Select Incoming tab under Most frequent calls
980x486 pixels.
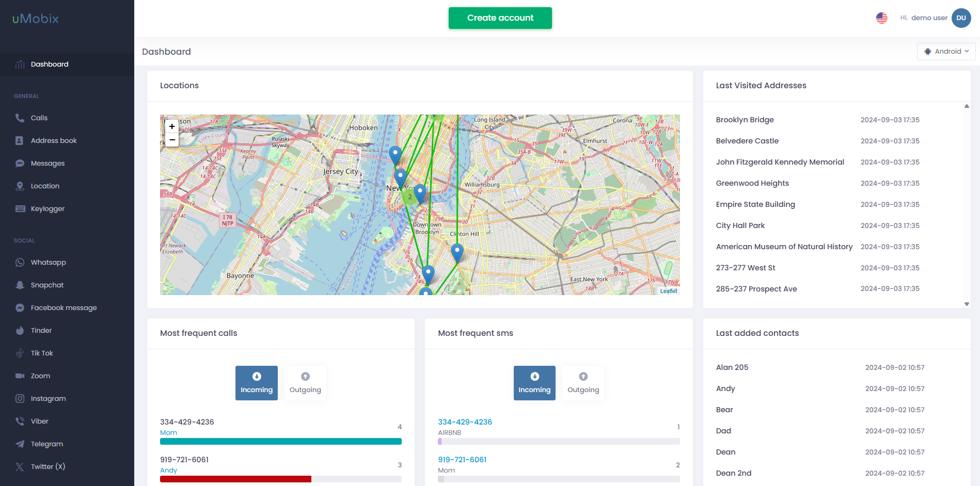257,383
